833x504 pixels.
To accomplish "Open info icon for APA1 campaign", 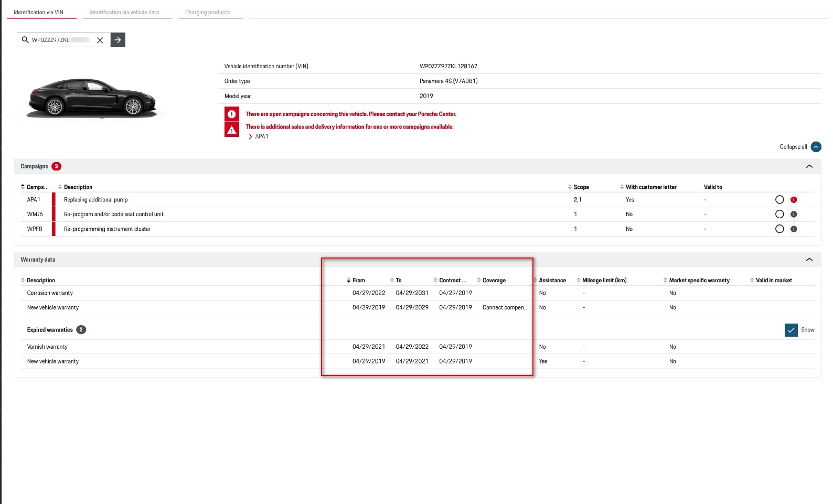I will click(x=794, y=200).
